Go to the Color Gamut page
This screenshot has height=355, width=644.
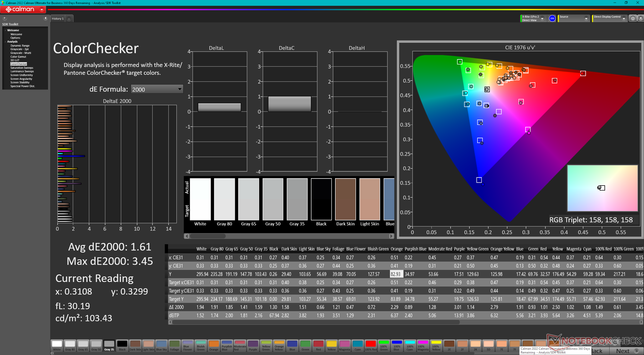point(18,57)
